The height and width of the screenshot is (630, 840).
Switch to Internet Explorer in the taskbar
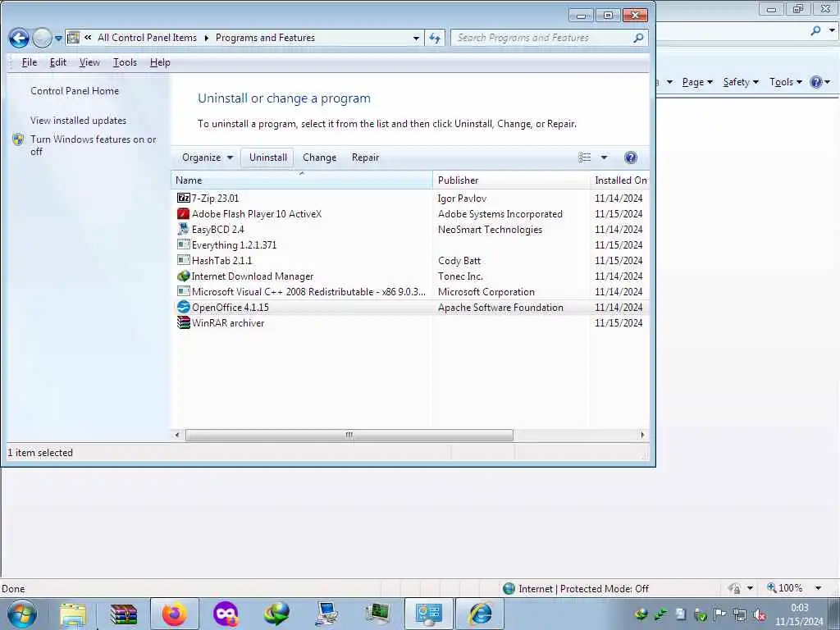point(480,614)
